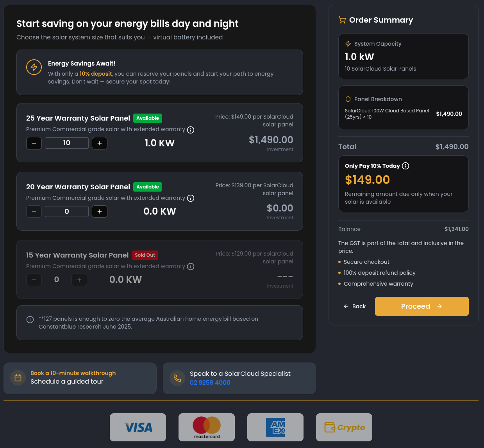Open the 20 Year Warranty info icon
This screenshot has width=484, height=448.
pos(191,198)
